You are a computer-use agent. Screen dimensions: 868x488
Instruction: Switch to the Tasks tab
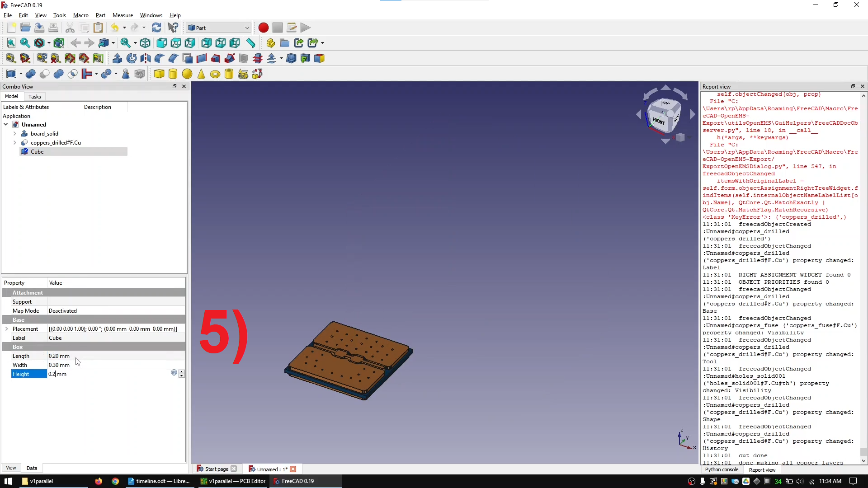[34, 96]
